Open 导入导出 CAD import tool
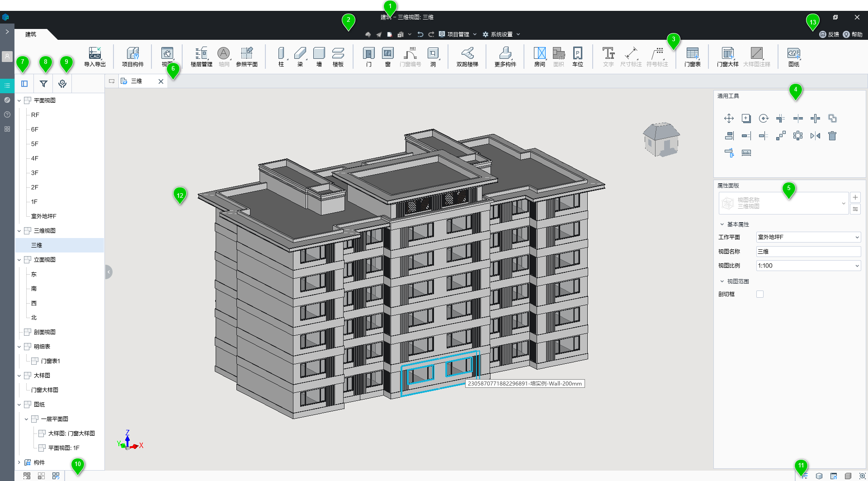Image resolution: width=868 pixels, height=481 pixels. (95, 57)
